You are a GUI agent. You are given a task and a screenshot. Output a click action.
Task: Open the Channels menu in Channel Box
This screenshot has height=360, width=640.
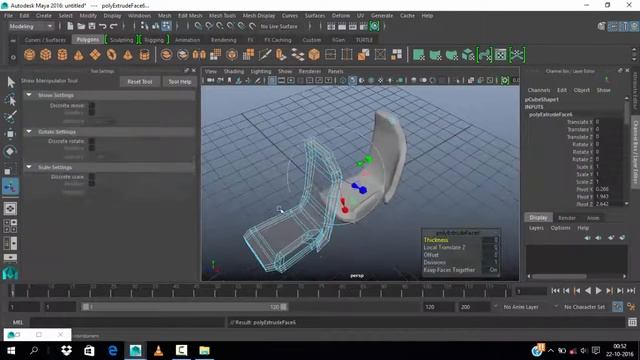[539, 90]
